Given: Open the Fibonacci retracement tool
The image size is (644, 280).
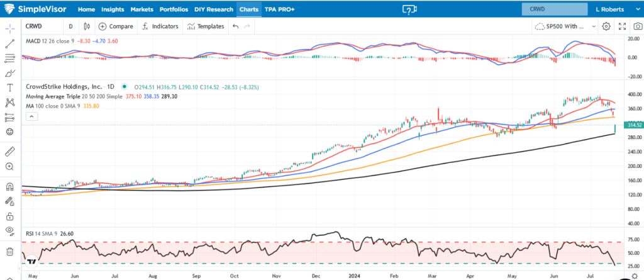Looking at the screenshot, I should (10, 59).
